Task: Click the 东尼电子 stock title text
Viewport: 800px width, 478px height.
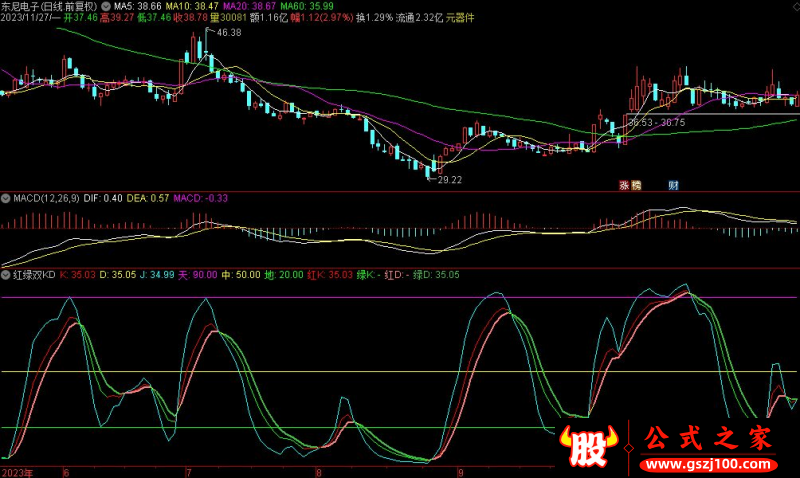Action: 24,5
